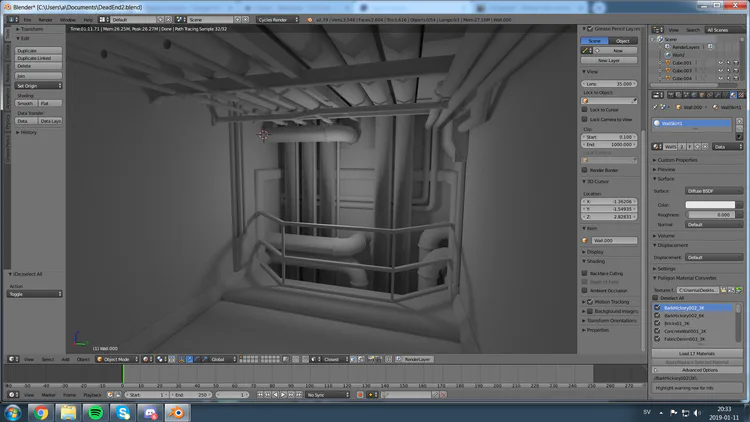Click the green refresh icon beside textures path
The image size is (750, 422).
739,290
